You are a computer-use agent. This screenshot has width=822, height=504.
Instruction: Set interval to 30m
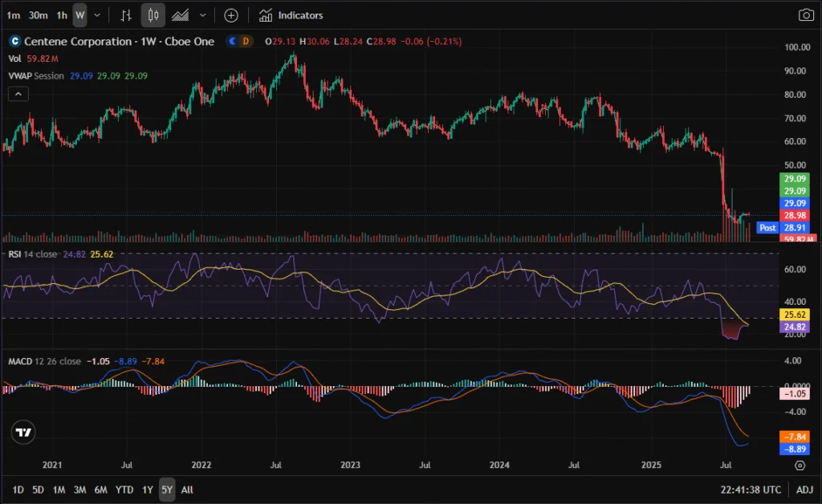38,15
